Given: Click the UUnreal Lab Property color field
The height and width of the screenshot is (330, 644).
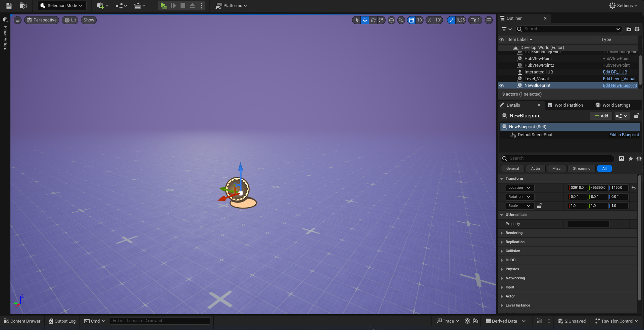Looking at the screenshot, I should point(588,224).
